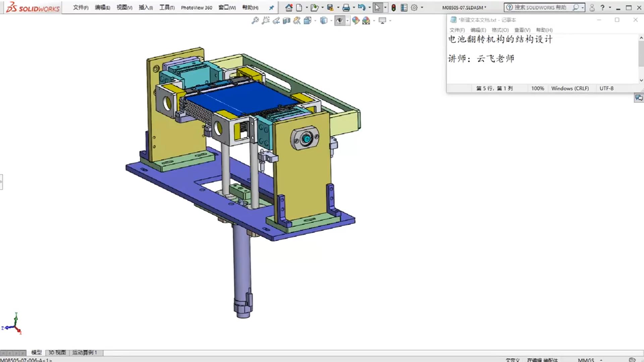644x362 pixels.
Task: Click the Rebuild traffic light icon
Action: pos(394,7)
